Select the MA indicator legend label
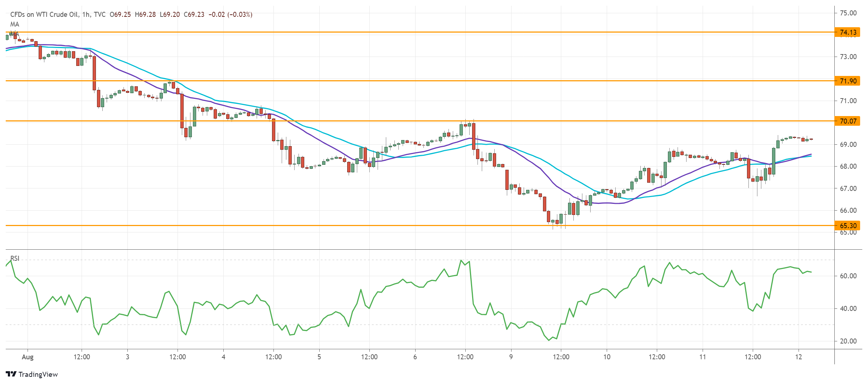 coord(15,24)
